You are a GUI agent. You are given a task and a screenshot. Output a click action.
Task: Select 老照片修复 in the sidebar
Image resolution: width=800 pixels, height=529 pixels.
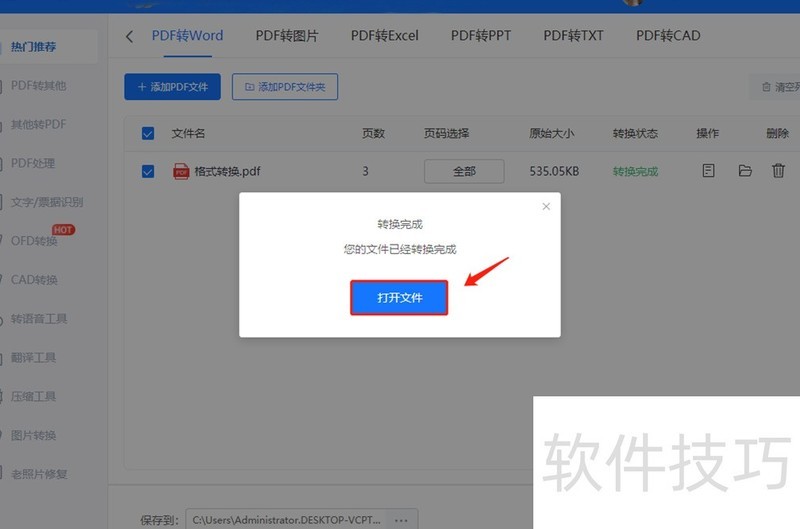click(39, 474)
